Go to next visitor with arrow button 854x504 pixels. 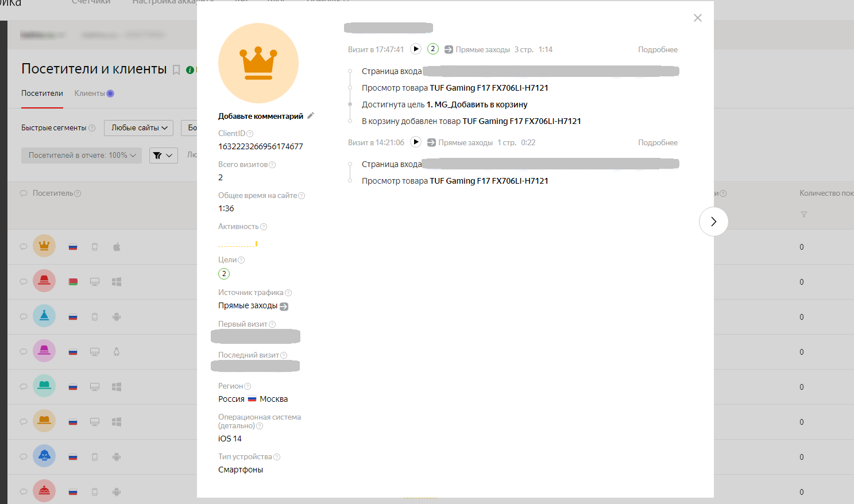[x=713, y=222]
